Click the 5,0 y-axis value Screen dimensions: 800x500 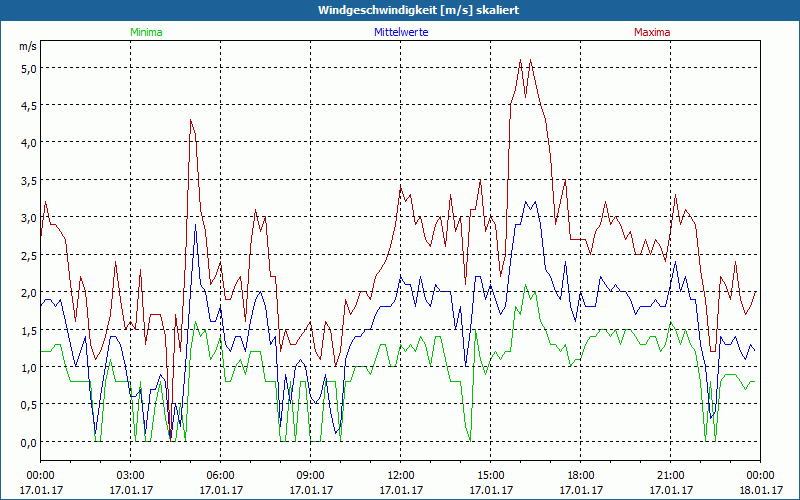pyautogui.click(x=29, y=69)
